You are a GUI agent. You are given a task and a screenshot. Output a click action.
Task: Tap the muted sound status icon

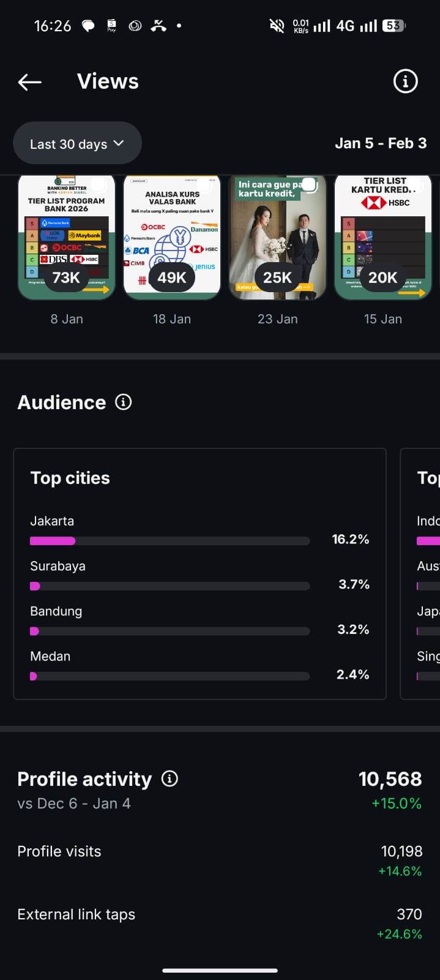point(277,26)
